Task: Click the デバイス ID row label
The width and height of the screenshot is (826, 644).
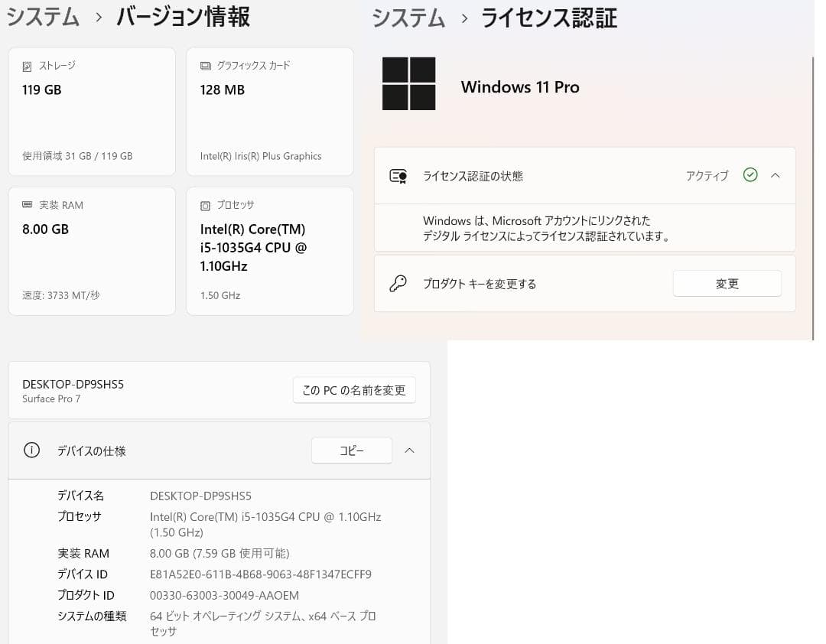Action: click(x=82, y=574)
